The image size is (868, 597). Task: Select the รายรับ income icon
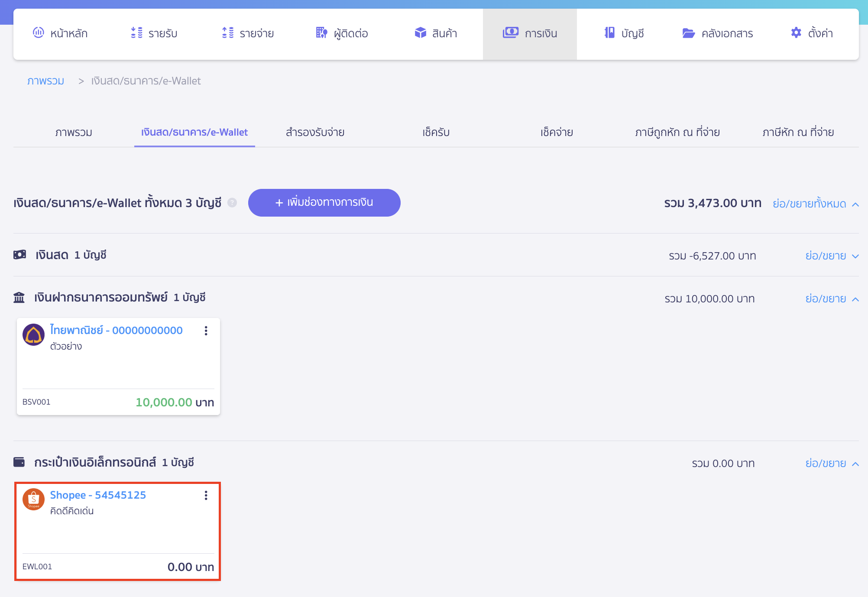point(136,33)
